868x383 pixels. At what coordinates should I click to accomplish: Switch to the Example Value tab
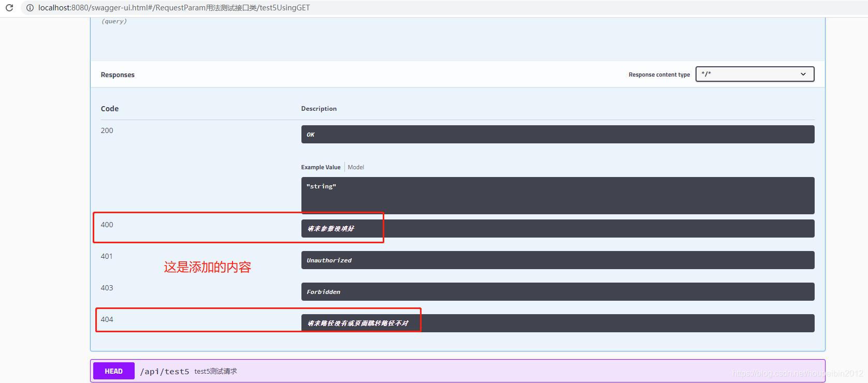pos(321,167)
